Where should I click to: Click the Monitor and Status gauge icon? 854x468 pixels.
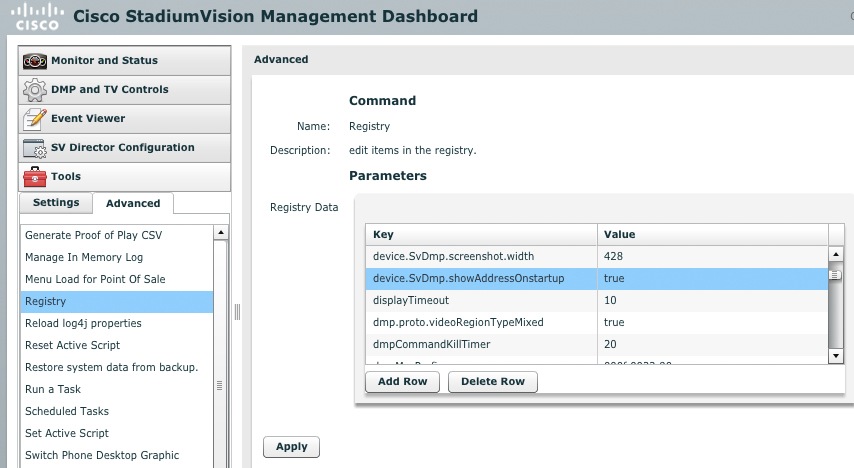[x=35, y=61]
